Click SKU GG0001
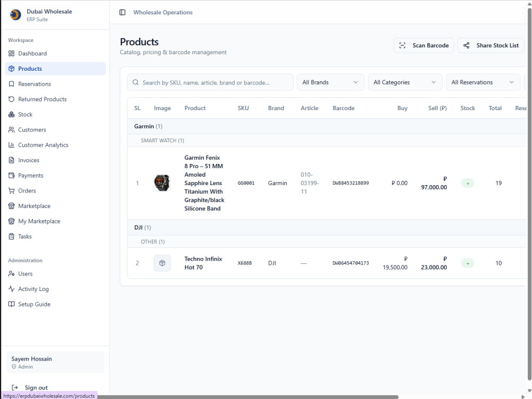The width and height of the screenshot is (532, 399). pyautogui.click(x=246, y=183)
